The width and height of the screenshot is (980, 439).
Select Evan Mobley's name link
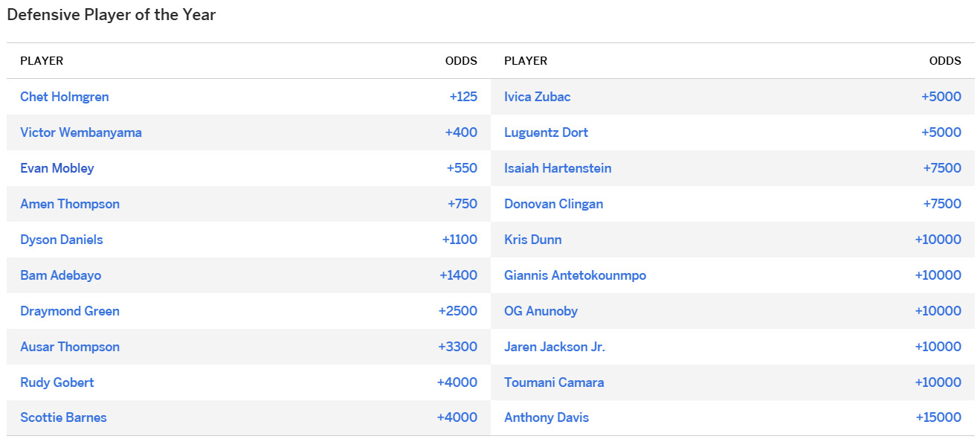point(57,168)
